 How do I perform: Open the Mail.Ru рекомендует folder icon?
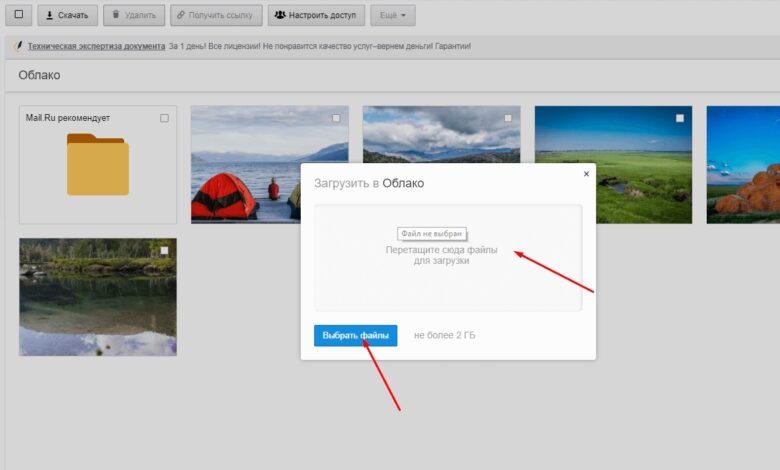point(97,165)
